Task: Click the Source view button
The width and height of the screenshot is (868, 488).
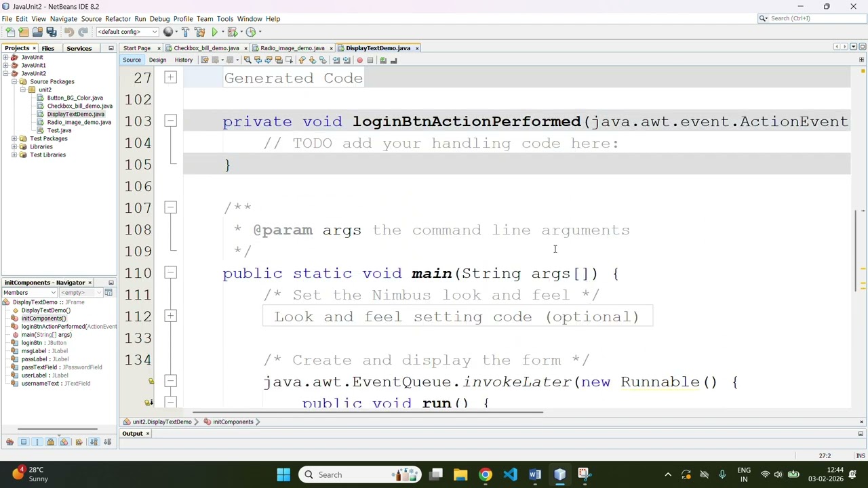Action: tap(132, 60)
